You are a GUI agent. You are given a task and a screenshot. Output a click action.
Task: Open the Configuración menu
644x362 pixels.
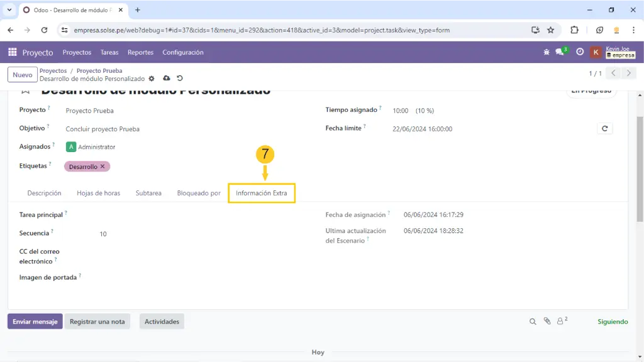(182, 53)
